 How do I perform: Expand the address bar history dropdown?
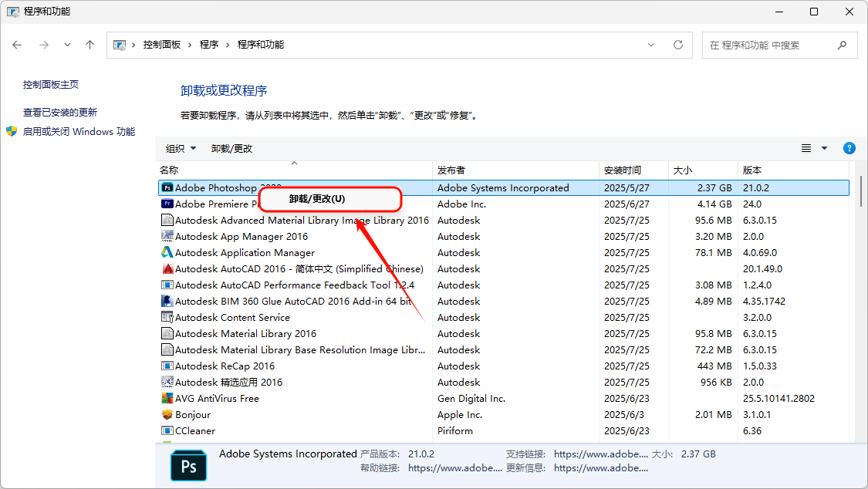click(x=651, y=45)
